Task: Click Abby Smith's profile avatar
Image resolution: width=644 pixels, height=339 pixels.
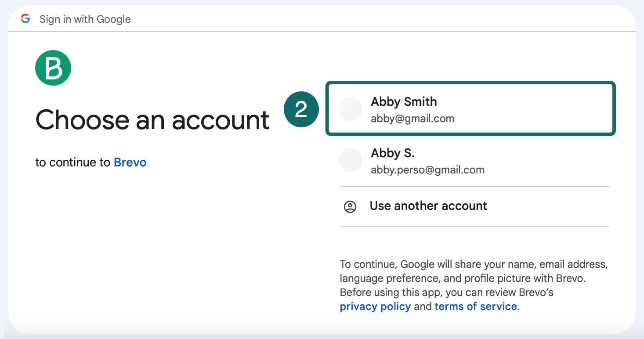Action: [350, 109]
